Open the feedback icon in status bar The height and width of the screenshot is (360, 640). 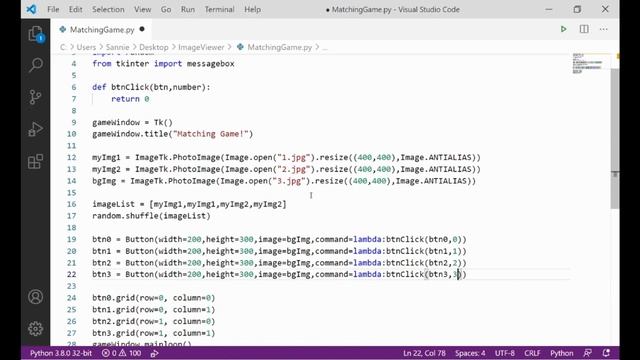(x=588, y=353)
